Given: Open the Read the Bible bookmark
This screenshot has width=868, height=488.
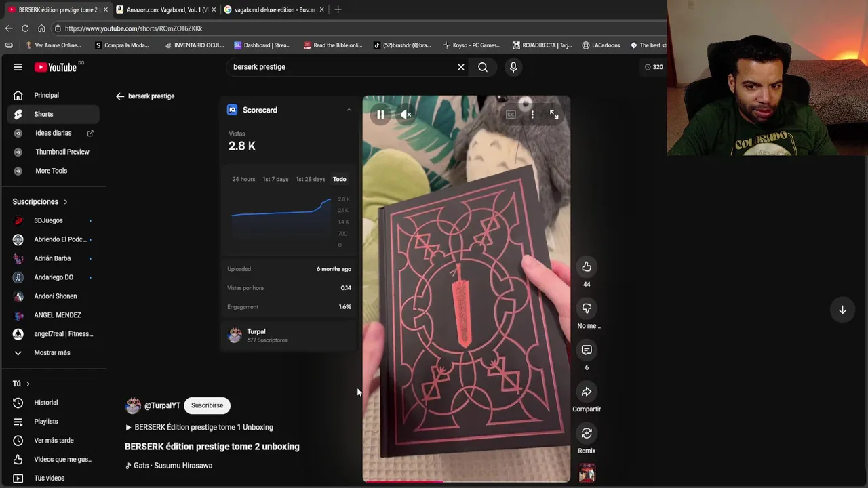Looking at the screenshot, I should coord(333,45).
